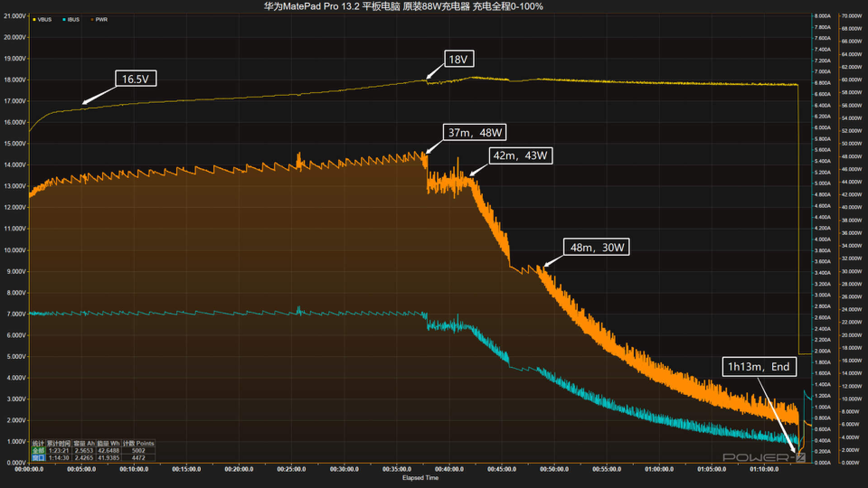Click the 2.4265 Ah capacity cell
Viewport: 868px width, 488px height.
click(x=84, y=458)
